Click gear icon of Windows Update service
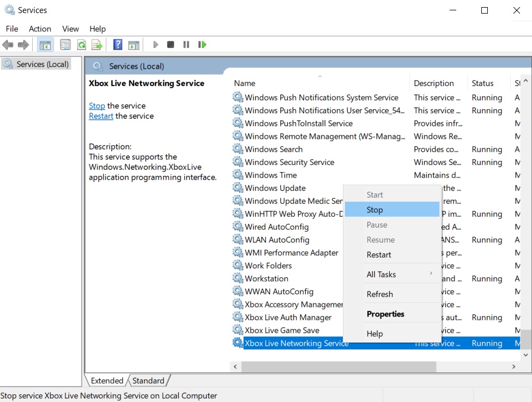The image size is (532, 402). tap(238, 187)
